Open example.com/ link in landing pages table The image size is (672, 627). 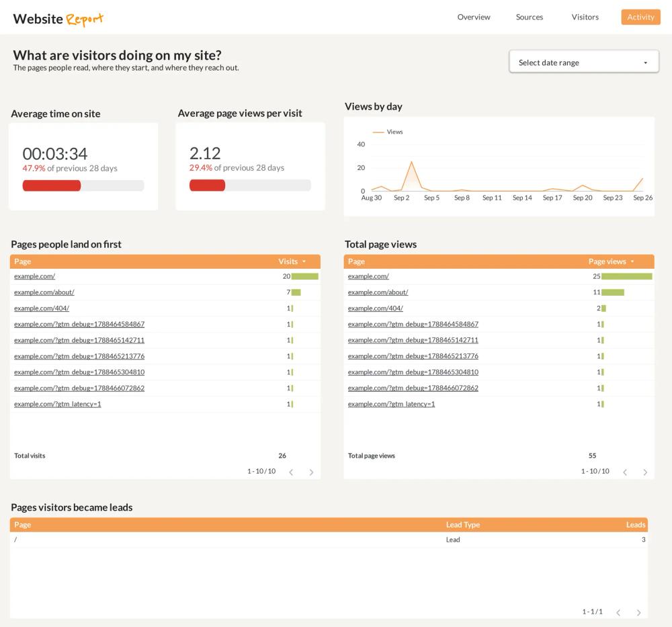[x=34, y=276]
